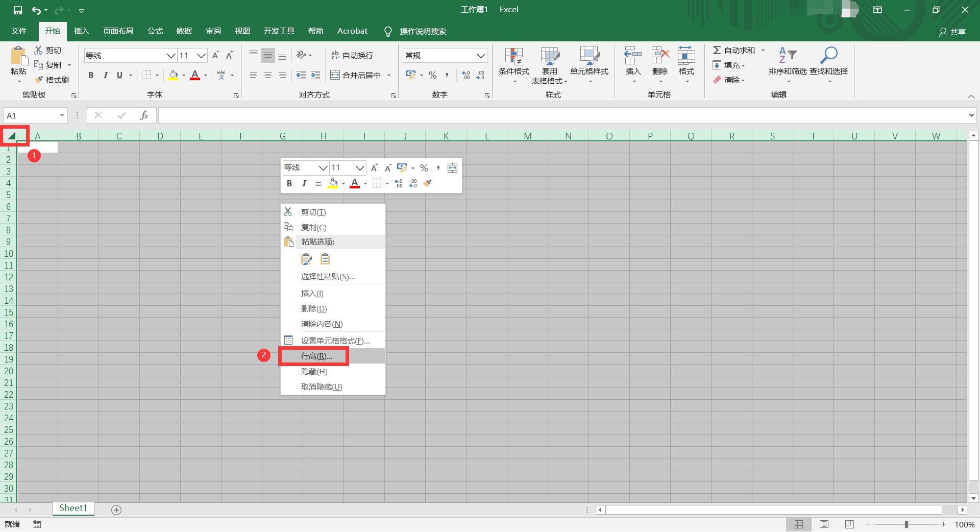The image size is (980, 532).
Task: Click the mini toolbar format painter brush
Action: click(428, 183)
